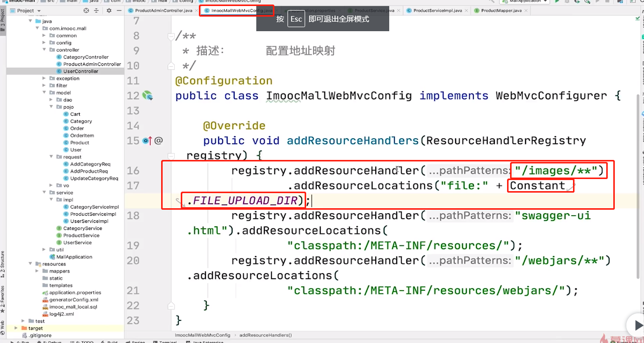
Task: Expand the mappers folder under resources
Action: point(44,271)
